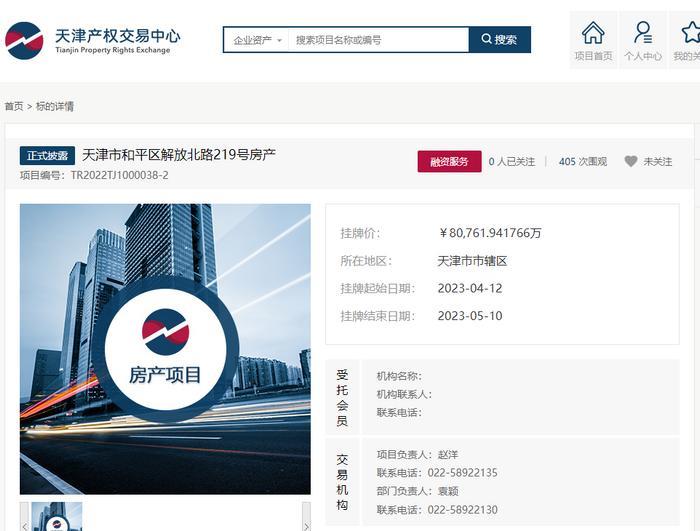Click the property title 解放北路219号房产
Screen dimensions: 700x531
[179, 155]
